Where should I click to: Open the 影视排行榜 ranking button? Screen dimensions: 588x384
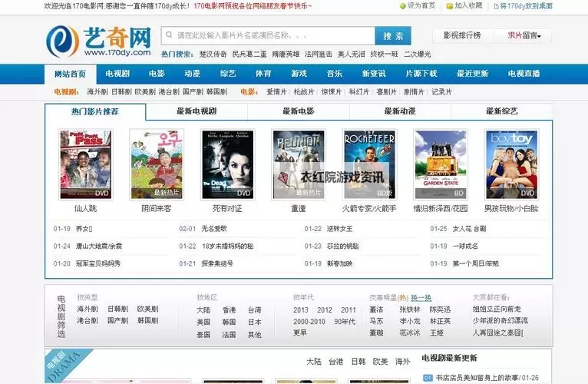tap(462, 35)
